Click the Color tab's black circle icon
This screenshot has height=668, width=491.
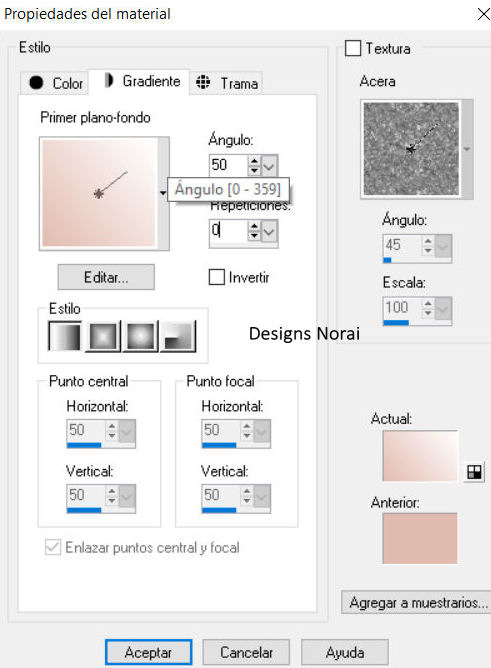click(36, 82)
